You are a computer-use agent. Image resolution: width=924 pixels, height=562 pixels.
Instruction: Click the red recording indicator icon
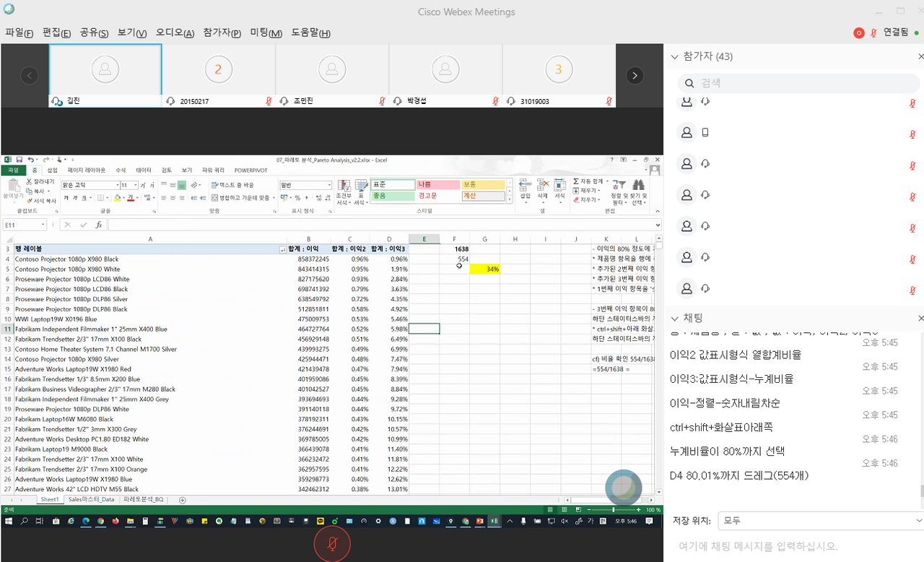858,33
